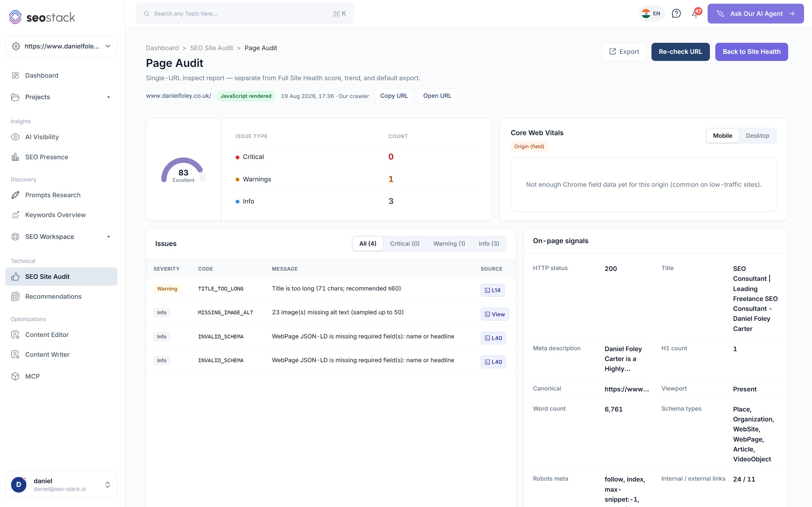Screen dimensions: 812x507
Task: Click View source for MISSING_IMAGE_ALT
Action: click(495, 314)
